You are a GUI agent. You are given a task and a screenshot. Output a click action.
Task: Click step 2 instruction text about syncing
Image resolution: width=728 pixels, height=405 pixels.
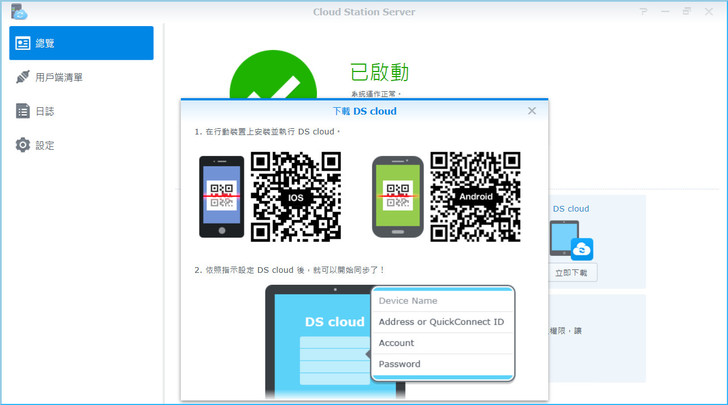point(290,270)
